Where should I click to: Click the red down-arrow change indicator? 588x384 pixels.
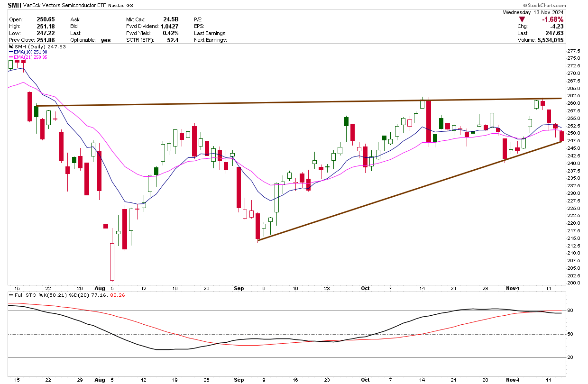point(522,19)
